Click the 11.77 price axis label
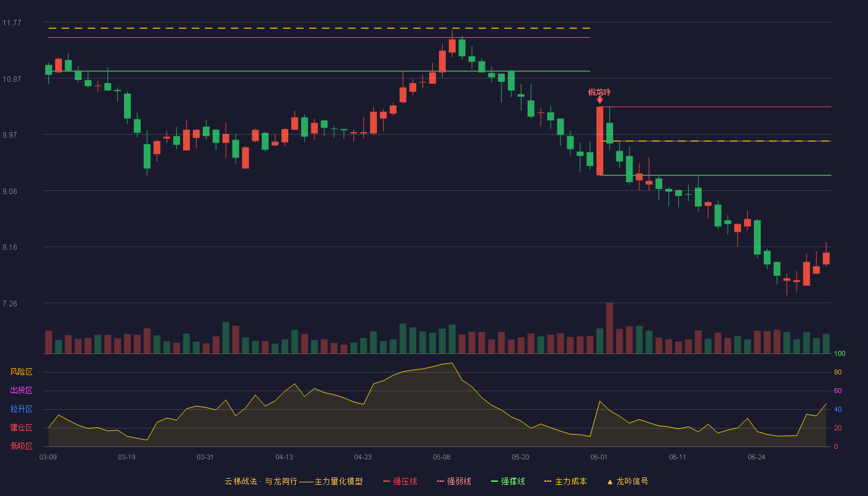868x496 pixels. (x=12, y=23)
